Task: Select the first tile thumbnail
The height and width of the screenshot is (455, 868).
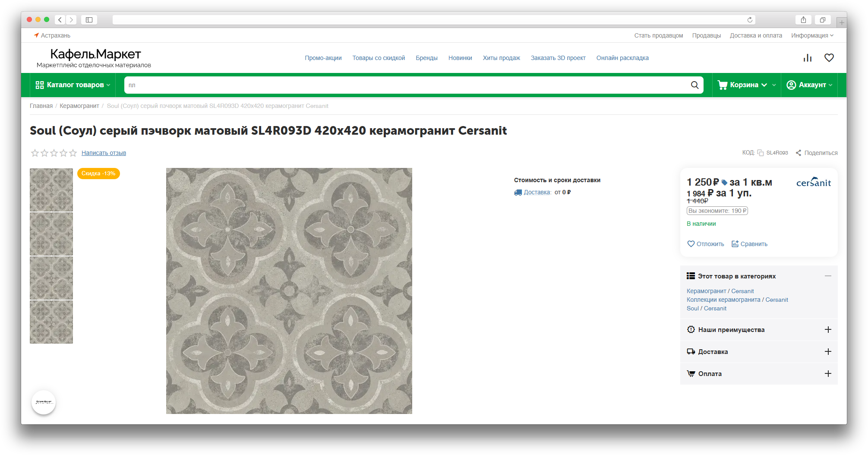Action: pos(51,190)
